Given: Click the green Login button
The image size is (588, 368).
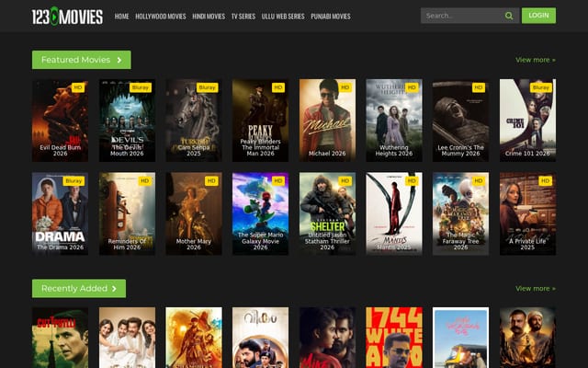Looking at the screenshot, I should (538, 16).
